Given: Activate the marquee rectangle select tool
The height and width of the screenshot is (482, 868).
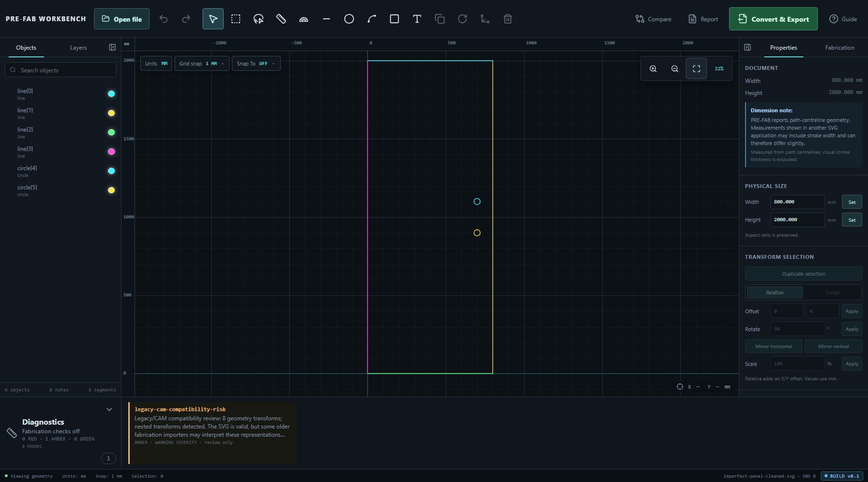Looking at the screenshot, I should click(236, 19).
